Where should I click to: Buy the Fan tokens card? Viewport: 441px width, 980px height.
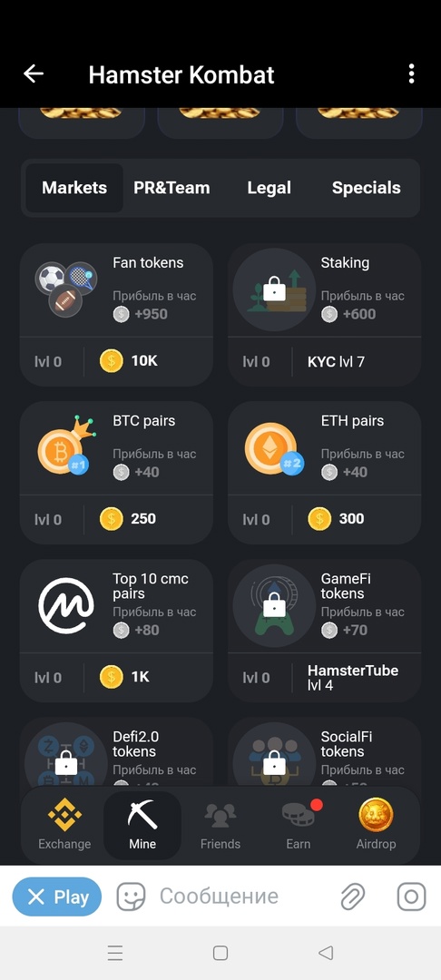point(116,314)
